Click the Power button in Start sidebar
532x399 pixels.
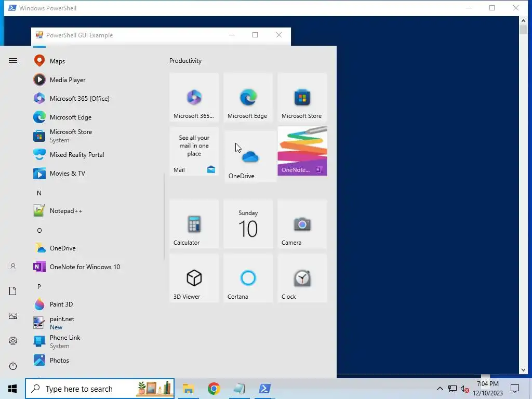point(13,366)
